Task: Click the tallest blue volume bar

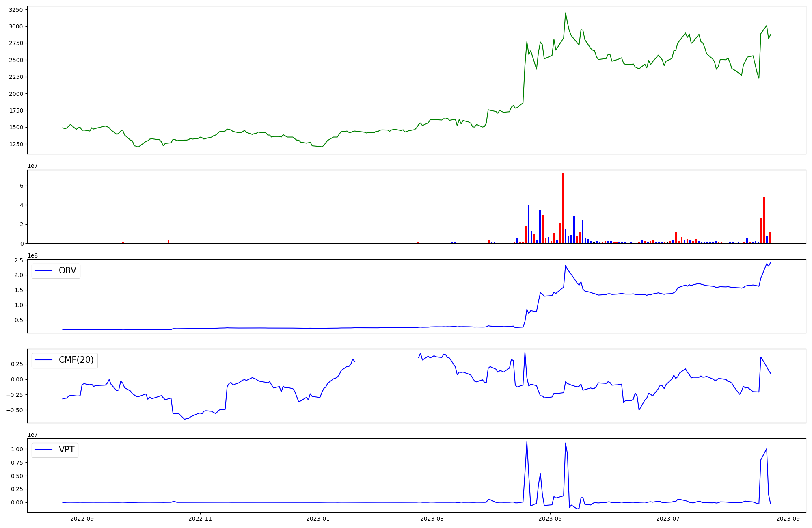Action: (529, 223)
